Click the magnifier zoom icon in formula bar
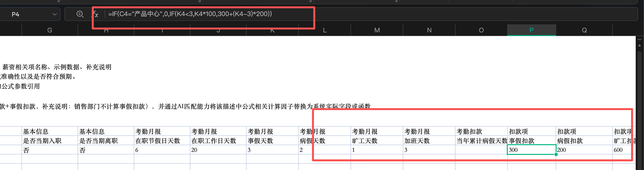Image resolution: width=644 pixels, height=170 pixels. pos(80,14)
